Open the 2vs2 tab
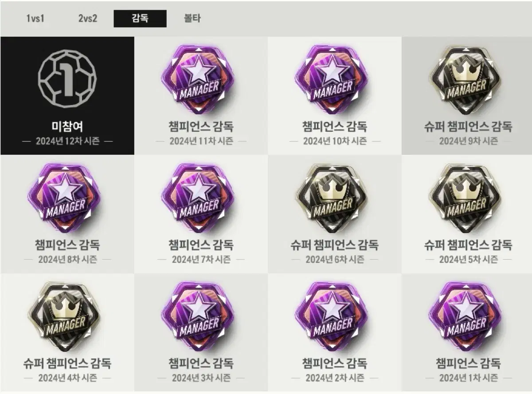This screenshot has width=532, height=394. pyautogui.click(x=87, y=19)
